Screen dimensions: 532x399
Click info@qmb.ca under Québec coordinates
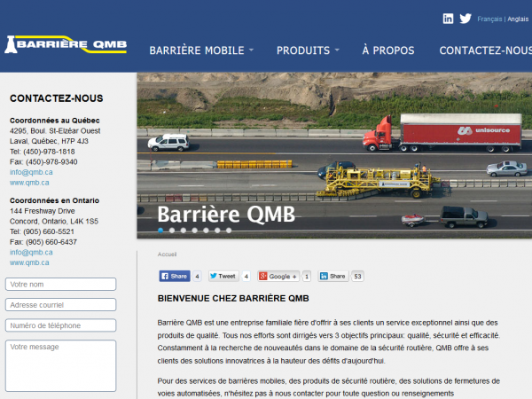tap(31, 172)
